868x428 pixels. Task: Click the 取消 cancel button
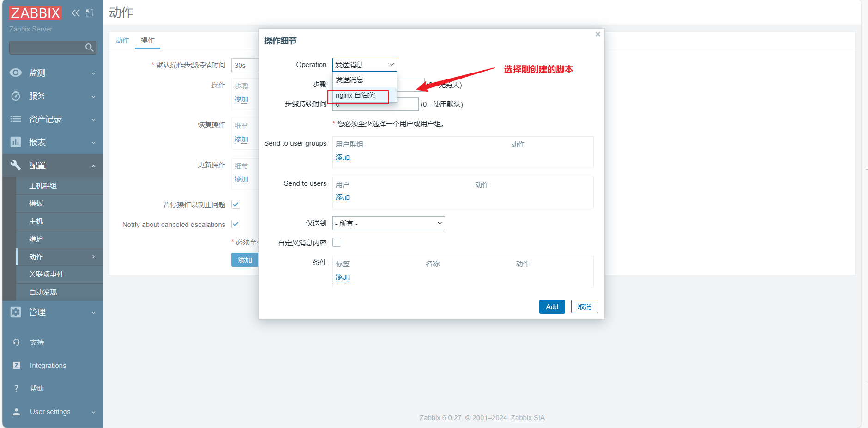pyautogui.click(x=585, y=307)
